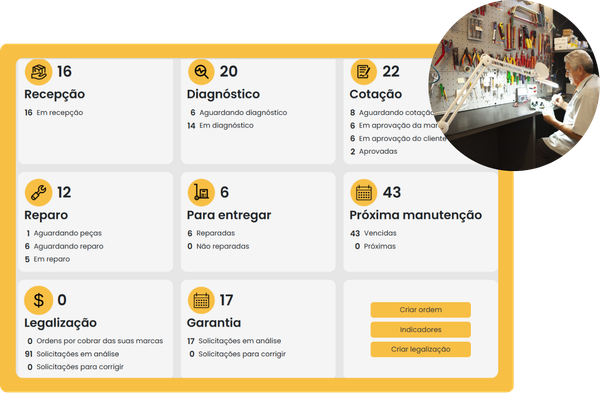Viewport: 600px width, 393px height.
Task: Select the '5 Em reparo' row
Action: (47, 259)
